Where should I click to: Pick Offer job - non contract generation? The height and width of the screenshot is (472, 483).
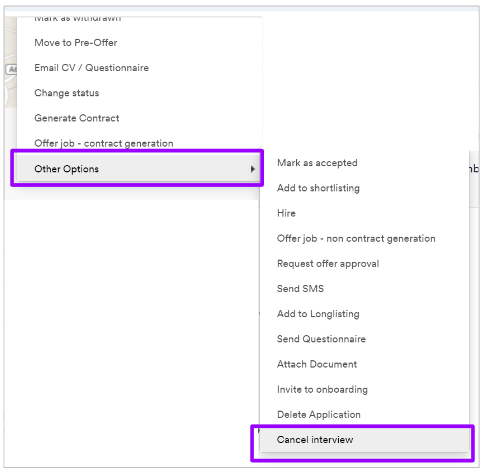tap(356, 238)
